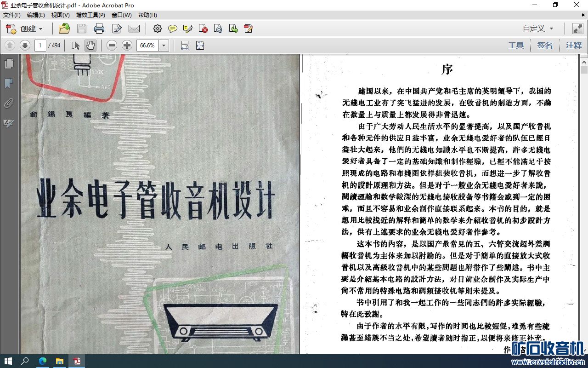The width and height of the screenshot is (588, 368).
Task: Open the 文件(F) menu
Action: 12,15
